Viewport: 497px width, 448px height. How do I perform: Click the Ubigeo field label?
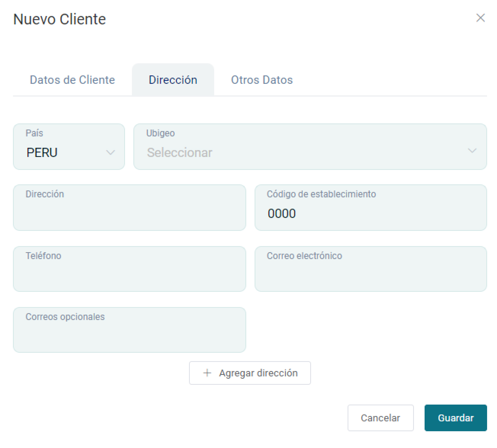(160, 133)
